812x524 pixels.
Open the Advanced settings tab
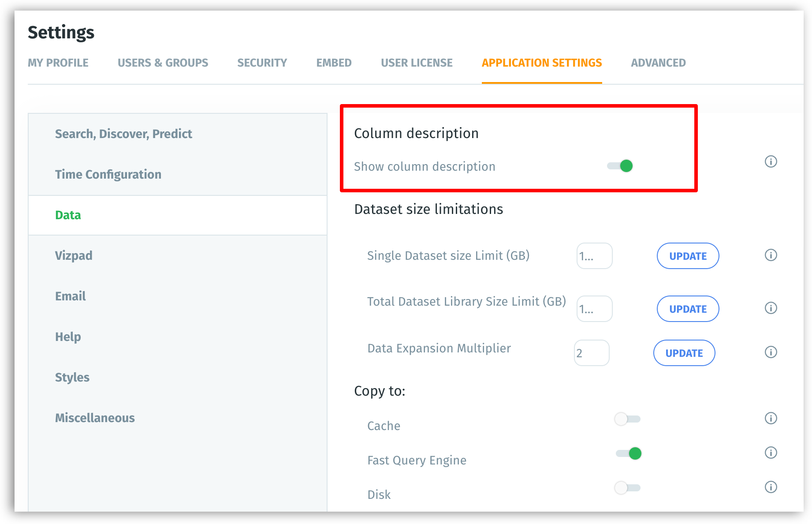[658, 63]
